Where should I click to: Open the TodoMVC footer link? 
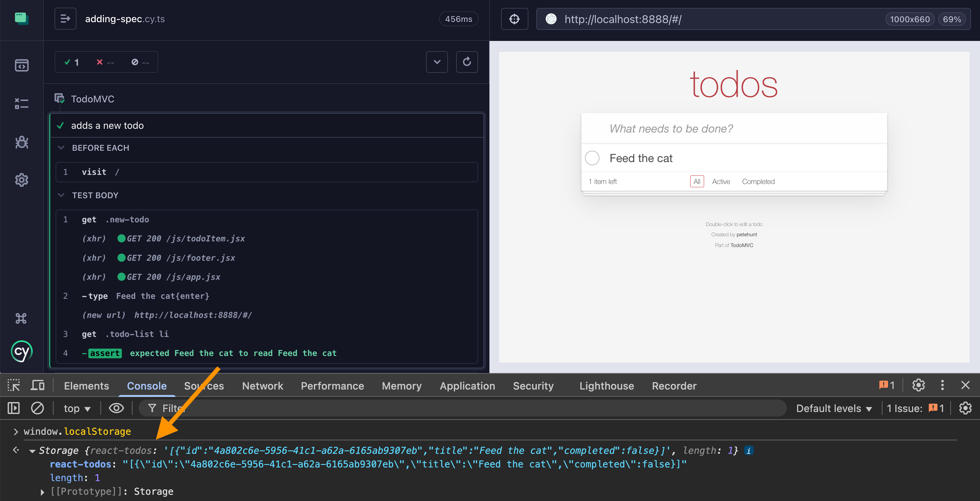pos(741,245)
